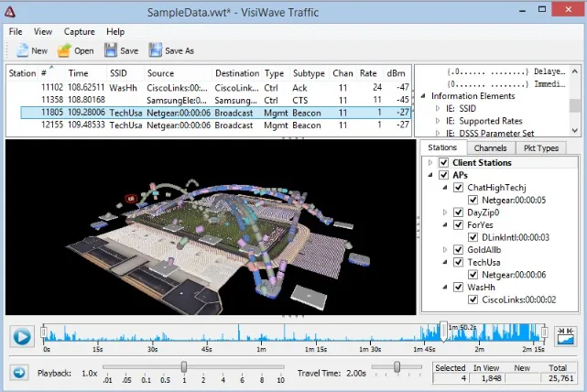This screenshot has width=587, height=392.
Task: Switch to the Pkt Types tab
Action: pos(541,147)
